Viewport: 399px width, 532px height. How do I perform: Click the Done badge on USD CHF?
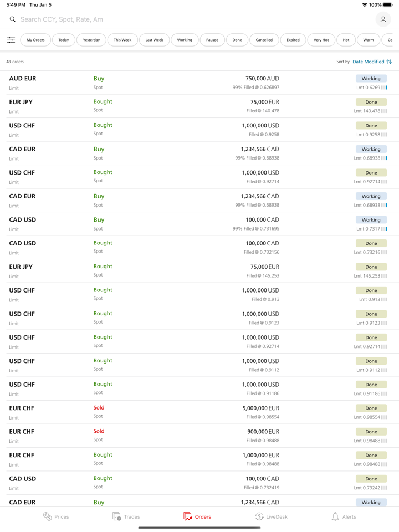pyautogui.click(x=371, y=125)
